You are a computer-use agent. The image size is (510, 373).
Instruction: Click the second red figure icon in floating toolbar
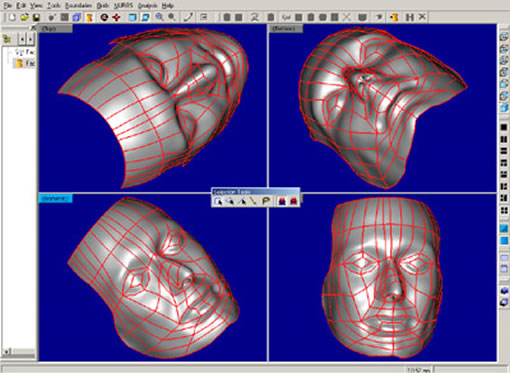pos(294,201)
